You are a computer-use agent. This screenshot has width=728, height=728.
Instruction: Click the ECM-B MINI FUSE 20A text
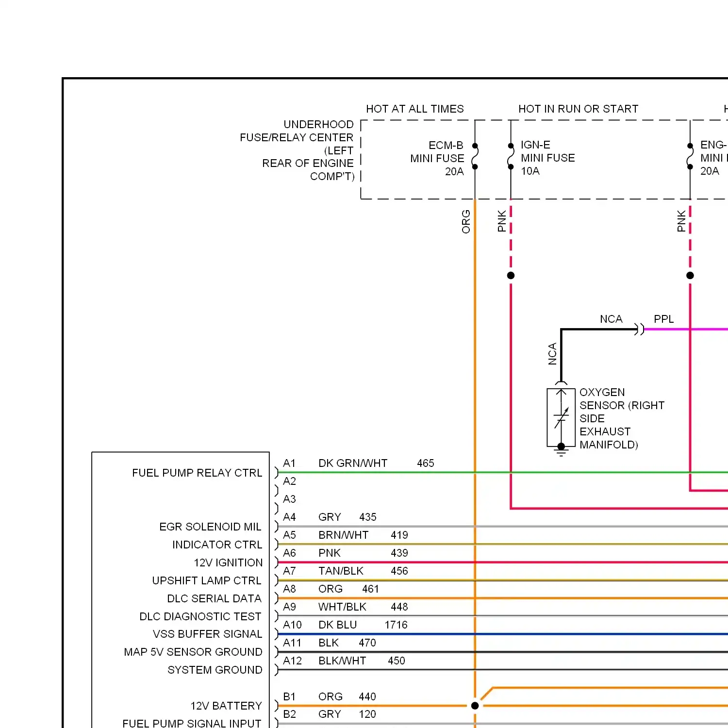[x=437, y=158]
